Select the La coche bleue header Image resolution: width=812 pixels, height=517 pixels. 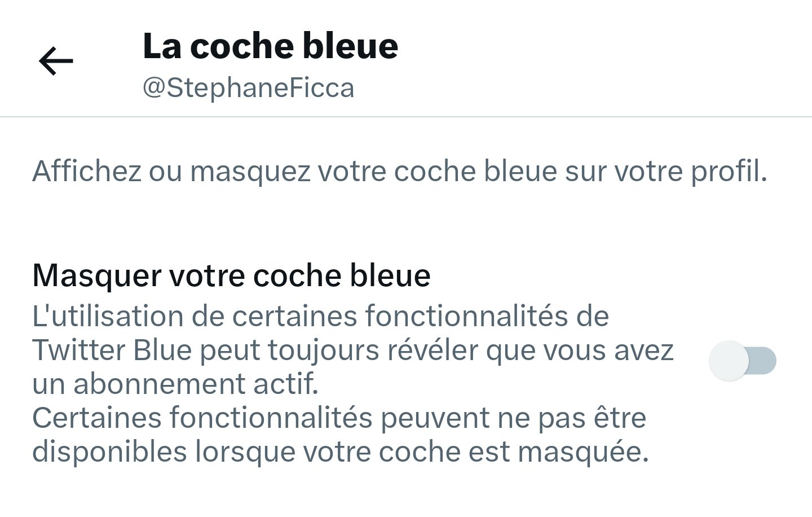coord(271,46)
